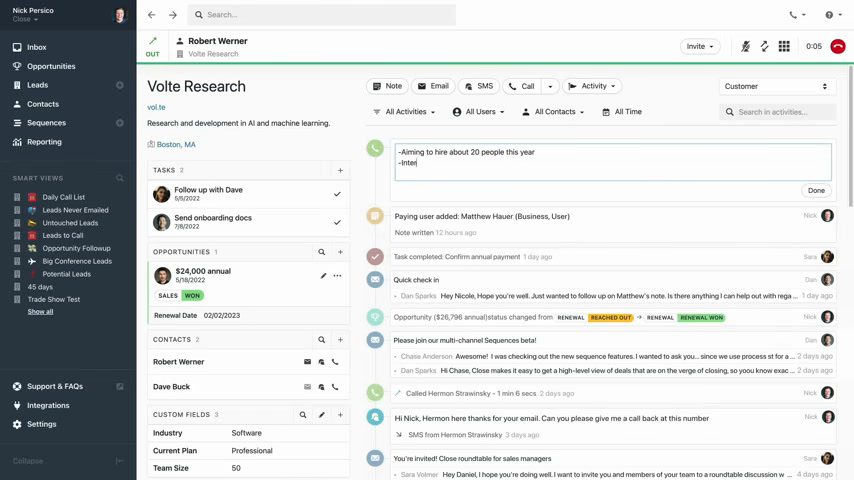Open Inbox in the sidebar
This screenshot has width=854, height=480.
(36, 47)
